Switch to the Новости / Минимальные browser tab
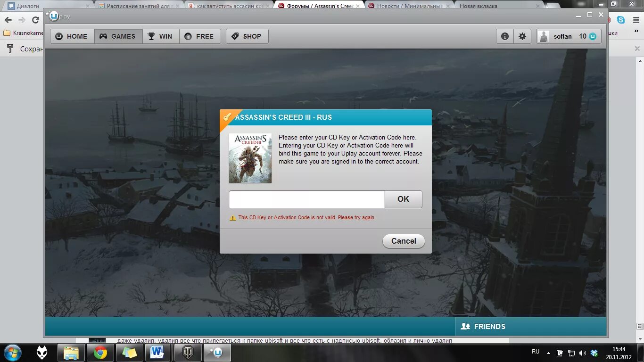The height and width of the screenshot is (362, 644). [x=409, y=6]
